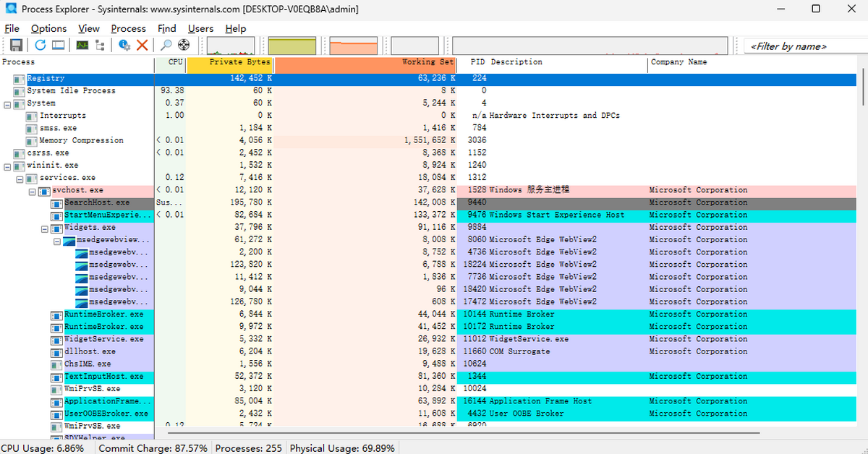This screenshot has width=868, height=454.
Task: Click the icon beside smss.exe
Action: (x=32, y=128)
